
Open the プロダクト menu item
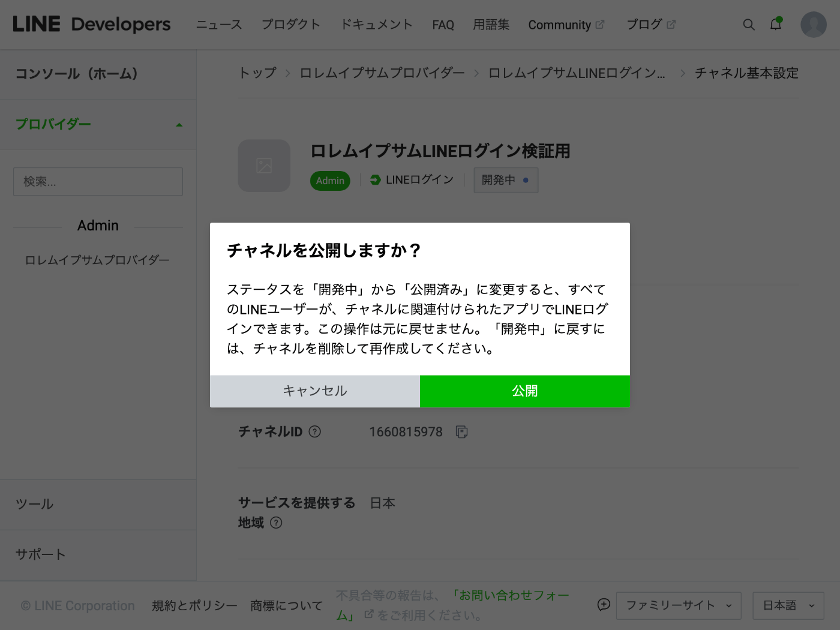[291, 25]
